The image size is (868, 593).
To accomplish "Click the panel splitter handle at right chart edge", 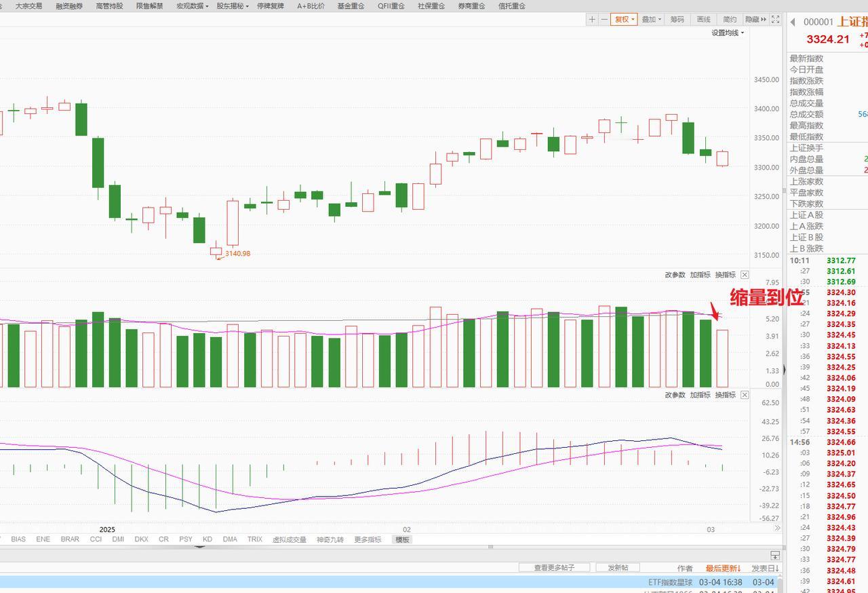I will click(x=785, y=370).
